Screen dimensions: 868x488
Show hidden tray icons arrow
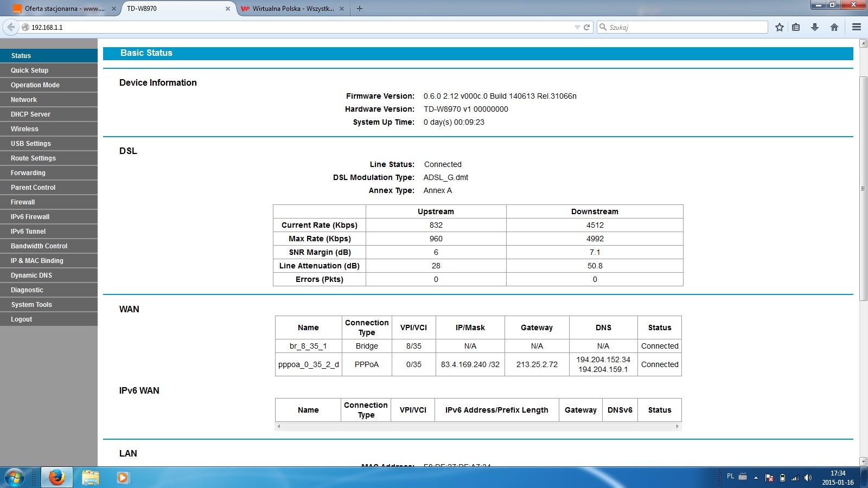756,478
